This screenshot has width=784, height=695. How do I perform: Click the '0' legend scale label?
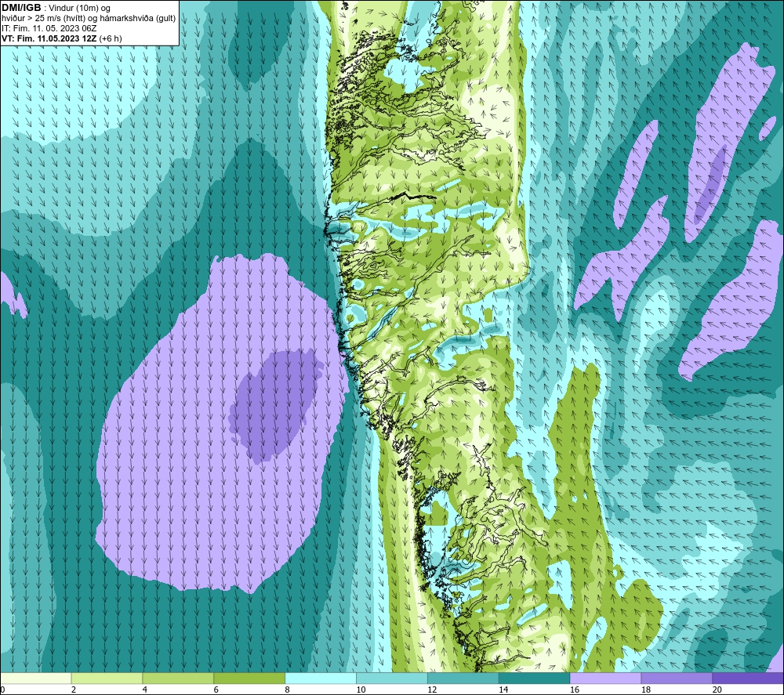click(2, 690)
